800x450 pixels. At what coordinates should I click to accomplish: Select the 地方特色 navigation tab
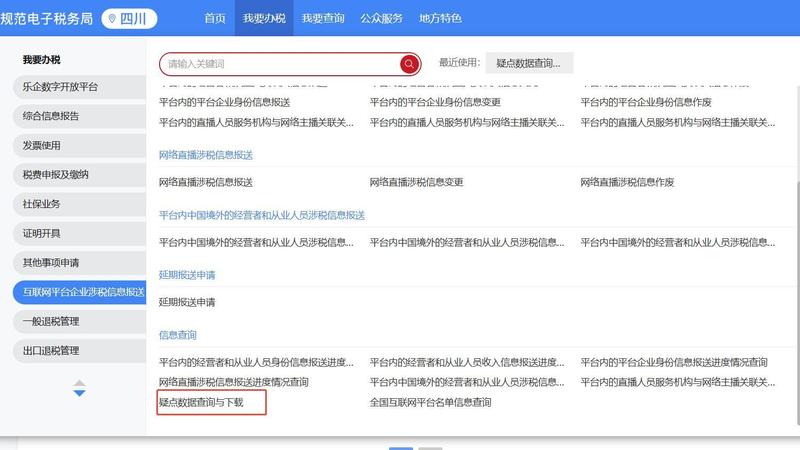[440, 18]
